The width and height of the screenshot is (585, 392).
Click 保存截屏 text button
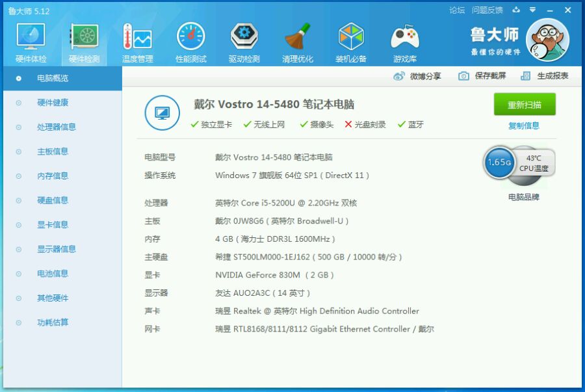[x=490, y=75]
